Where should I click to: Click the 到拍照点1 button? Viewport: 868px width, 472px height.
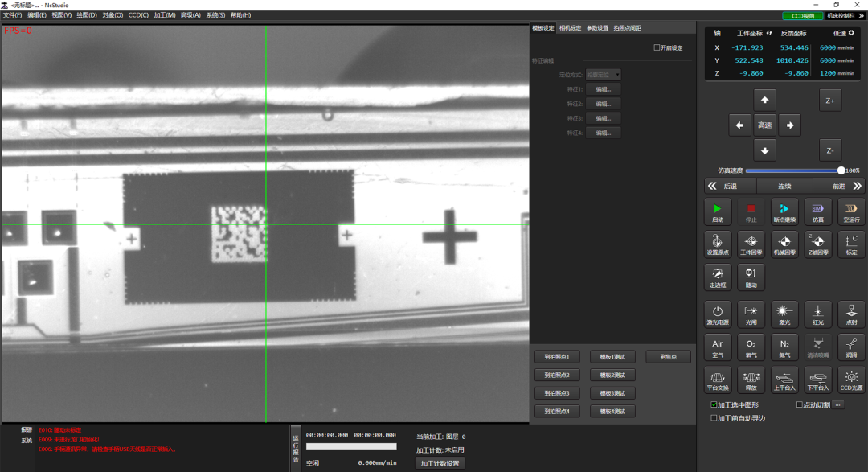556,357
